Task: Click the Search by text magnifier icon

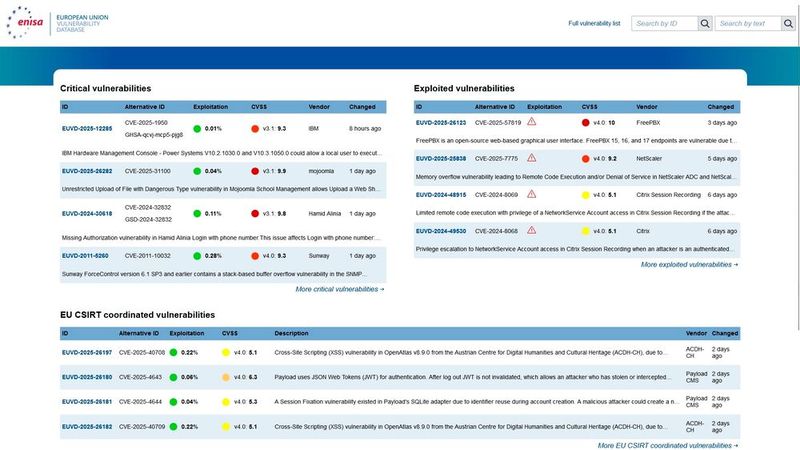Action: (788, 23)
